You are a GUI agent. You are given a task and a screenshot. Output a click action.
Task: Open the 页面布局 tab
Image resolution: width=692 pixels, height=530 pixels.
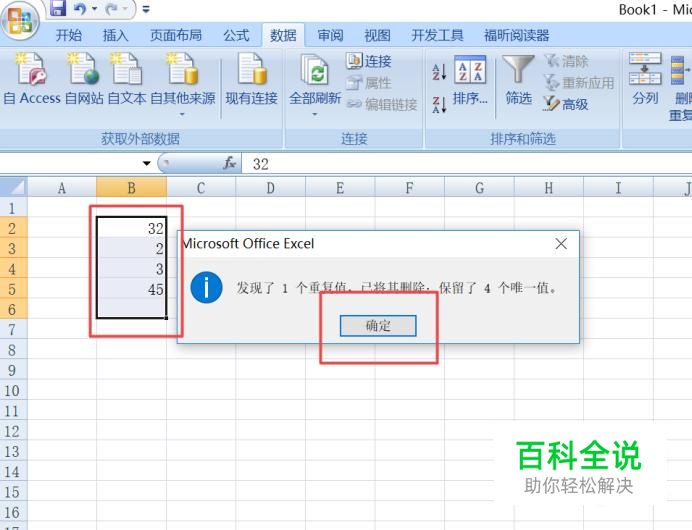[x=176, y=35]
